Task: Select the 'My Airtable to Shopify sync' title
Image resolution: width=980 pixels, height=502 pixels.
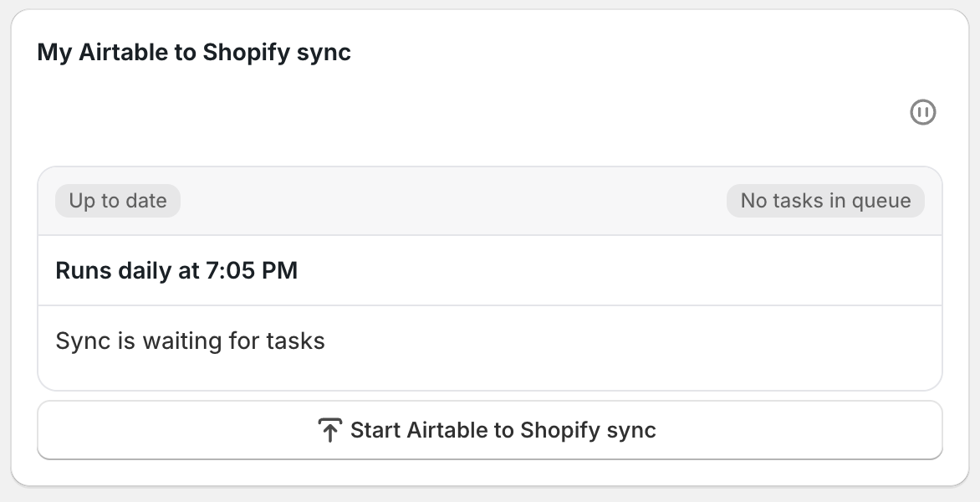Action: [x=193, y=52]
